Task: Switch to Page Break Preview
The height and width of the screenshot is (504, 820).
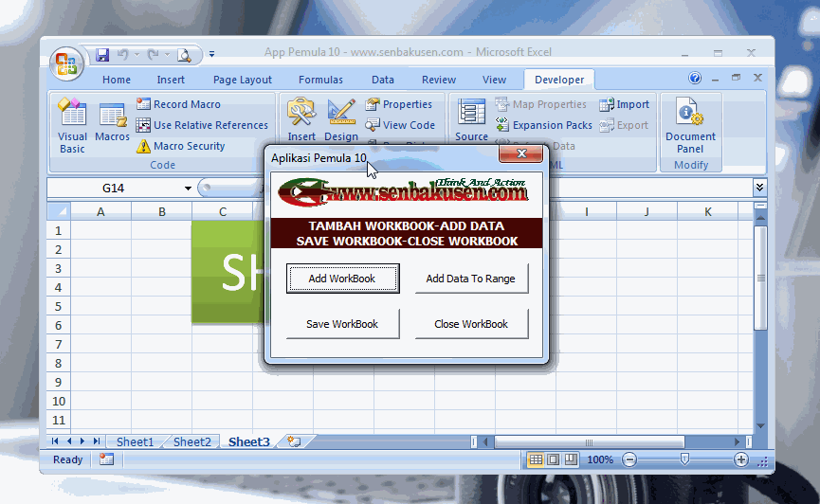Action: click(571, 459)
